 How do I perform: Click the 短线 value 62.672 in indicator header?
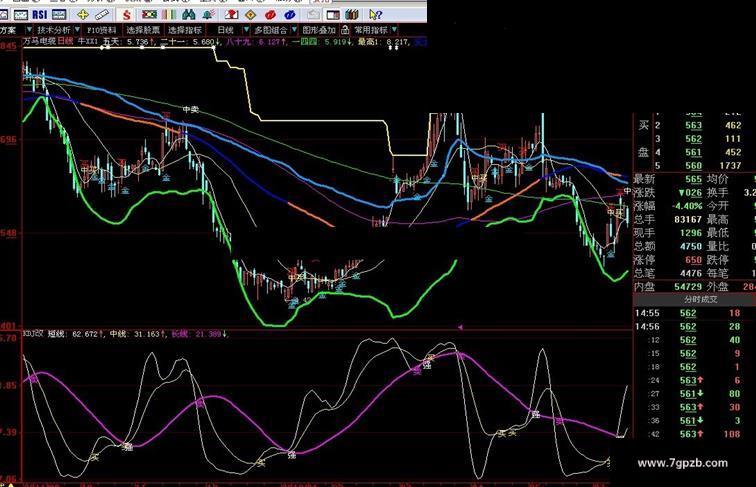click(x=85, y=334)
